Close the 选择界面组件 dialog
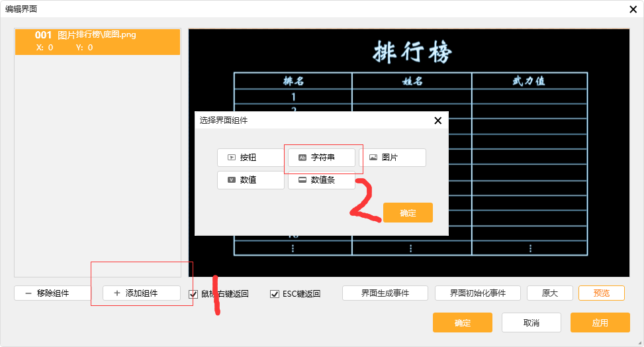This screenshot has width=644, height=347. point(437,121)
